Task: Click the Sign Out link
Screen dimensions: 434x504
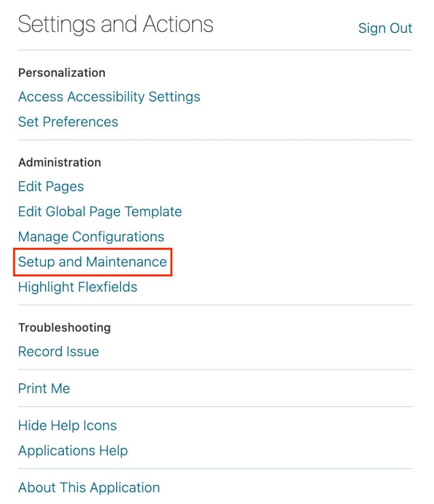Action: tap(385, 28)
